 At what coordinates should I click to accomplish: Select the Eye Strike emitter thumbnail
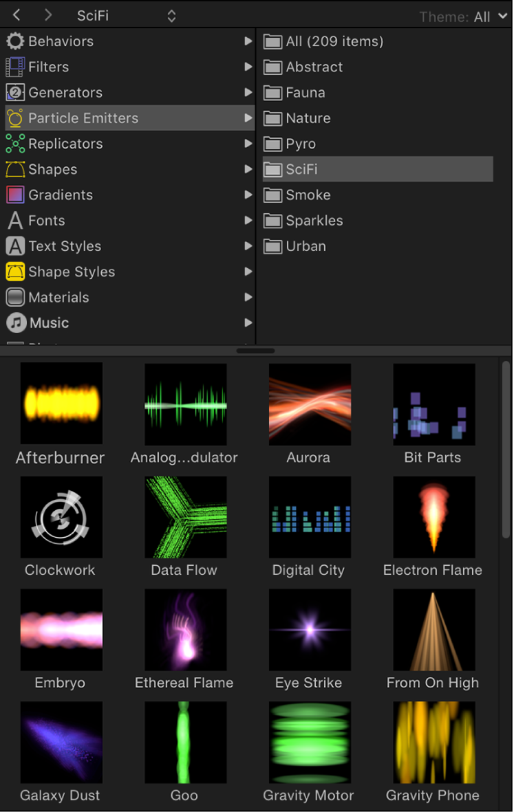[x=310, y=630]
